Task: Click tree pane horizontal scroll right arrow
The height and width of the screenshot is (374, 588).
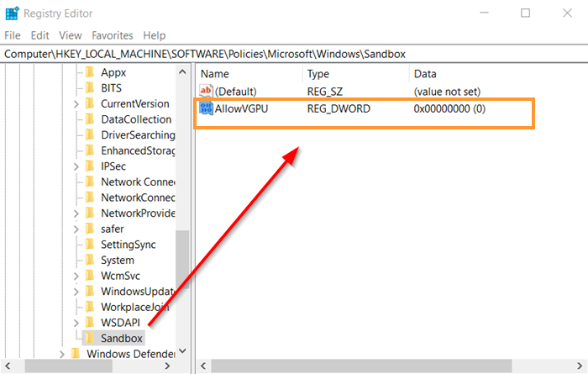Action: click(167, 366)
